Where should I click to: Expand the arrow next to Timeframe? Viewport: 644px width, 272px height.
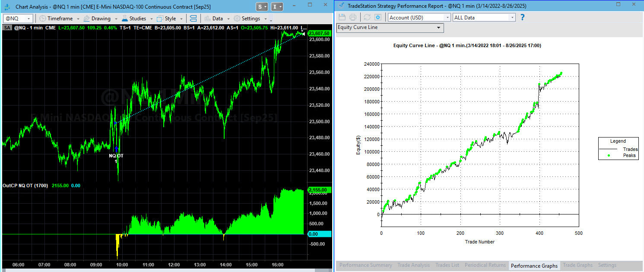78,19
